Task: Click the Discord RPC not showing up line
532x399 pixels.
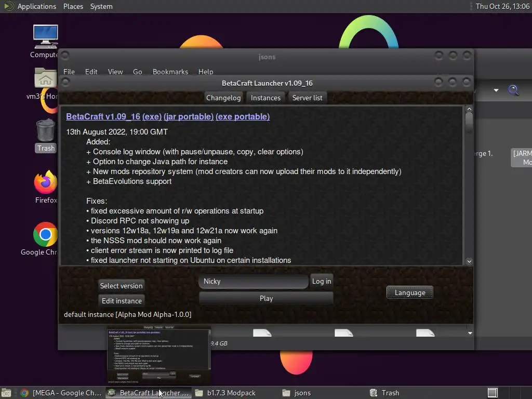Action: tap(138, 221)
